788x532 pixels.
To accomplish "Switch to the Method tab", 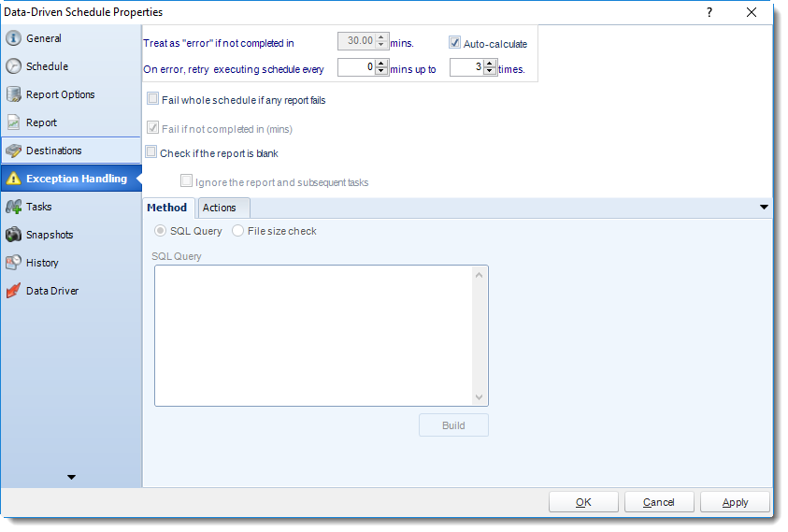I will tap(167, 208).
